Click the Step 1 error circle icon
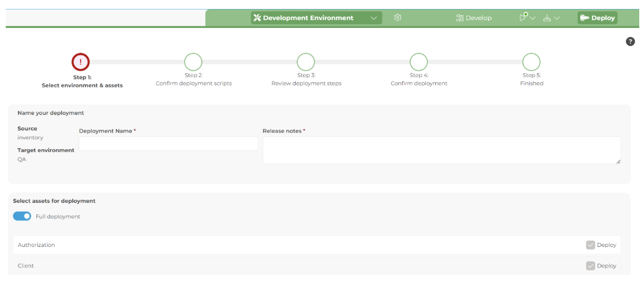644x287 pixels. coord(81,62)
